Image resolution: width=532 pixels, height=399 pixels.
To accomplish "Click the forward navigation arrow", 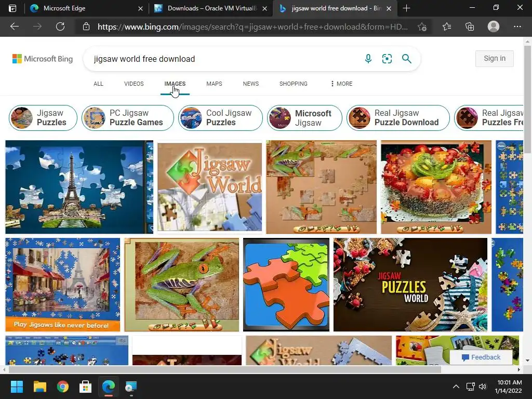I will tap(37, 26).
